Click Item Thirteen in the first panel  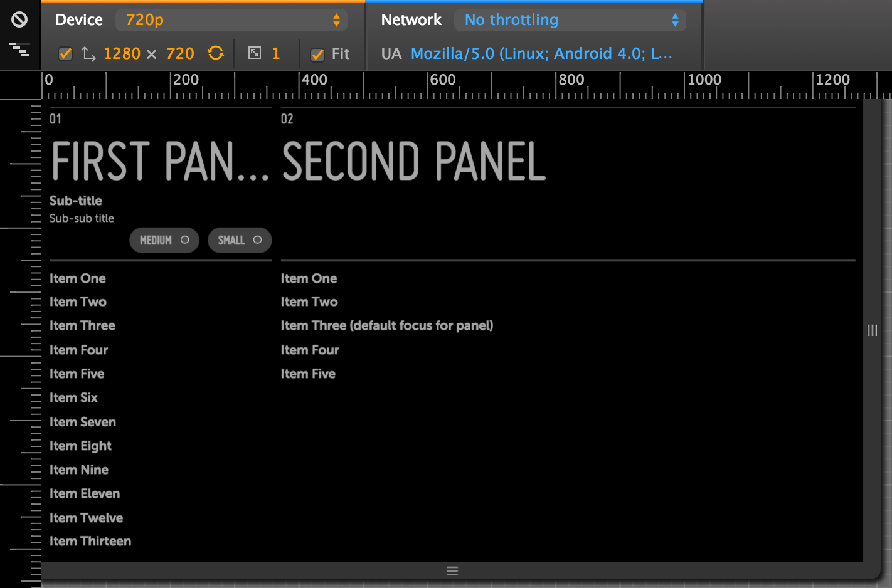[90, 541]
